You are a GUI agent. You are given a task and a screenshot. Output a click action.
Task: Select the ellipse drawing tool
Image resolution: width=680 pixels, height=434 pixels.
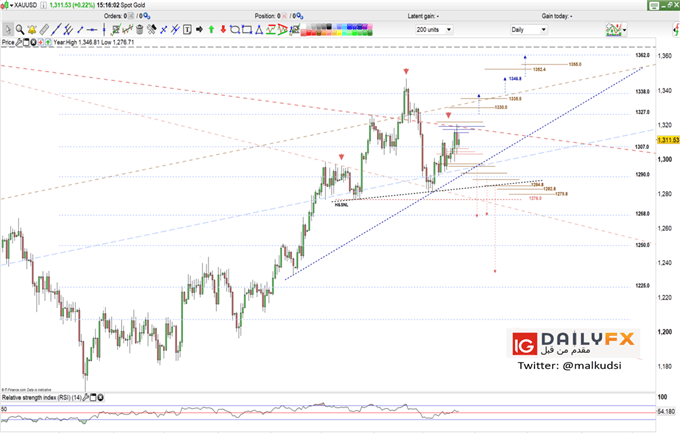click(x=235, y=29)
